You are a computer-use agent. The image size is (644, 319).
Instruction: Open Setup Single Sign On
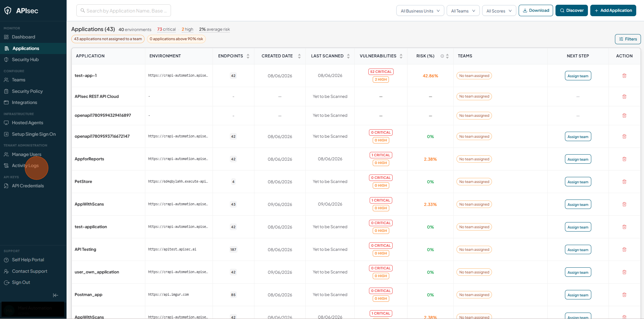[x=33, y=134]
